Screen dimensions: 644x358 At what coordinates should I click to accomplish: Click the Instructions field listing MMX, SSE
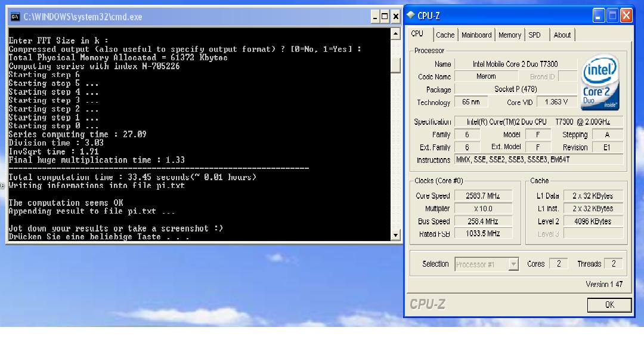click(x=538, y=160)
